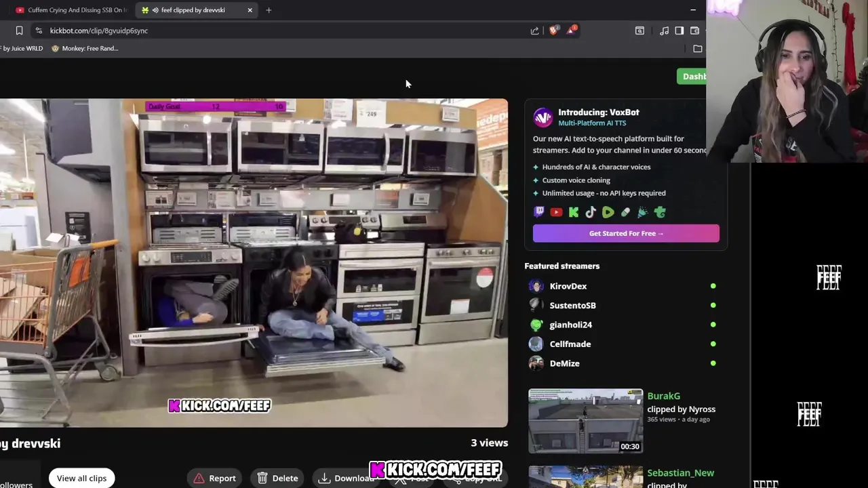Click the TikTok platform icon
This screenshot has height=488, width=868.
[591, 212]
